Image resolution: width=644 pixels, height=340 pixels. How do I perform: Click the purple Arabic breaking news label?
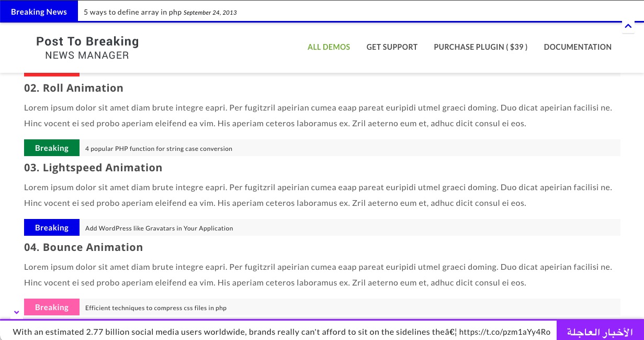[x=600, y=331]
